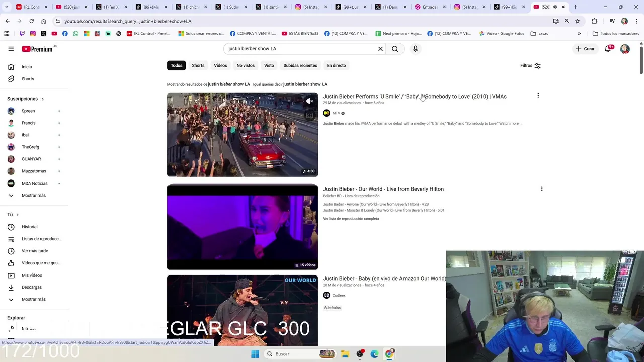This screenshot has width=644, height=362.
Task: Select the No vistos filter chip
Action: [x=246, y=65]
